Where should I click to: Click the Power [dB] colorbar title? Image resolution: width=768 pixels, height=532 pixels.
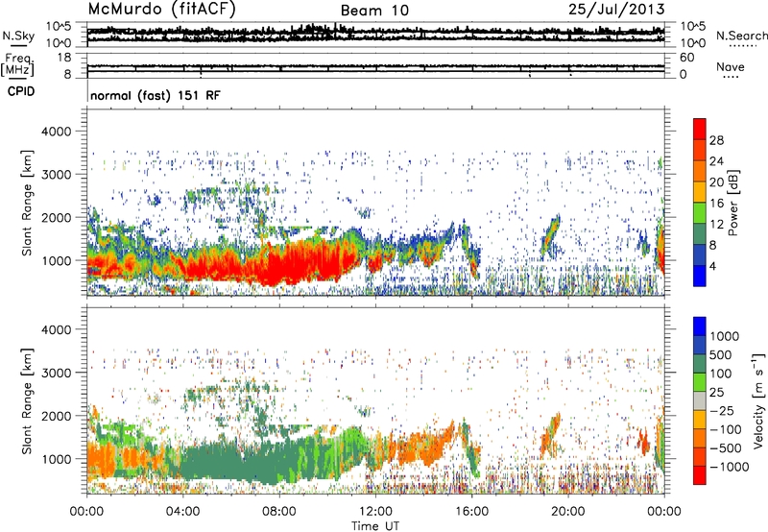(x=732, y=203)
